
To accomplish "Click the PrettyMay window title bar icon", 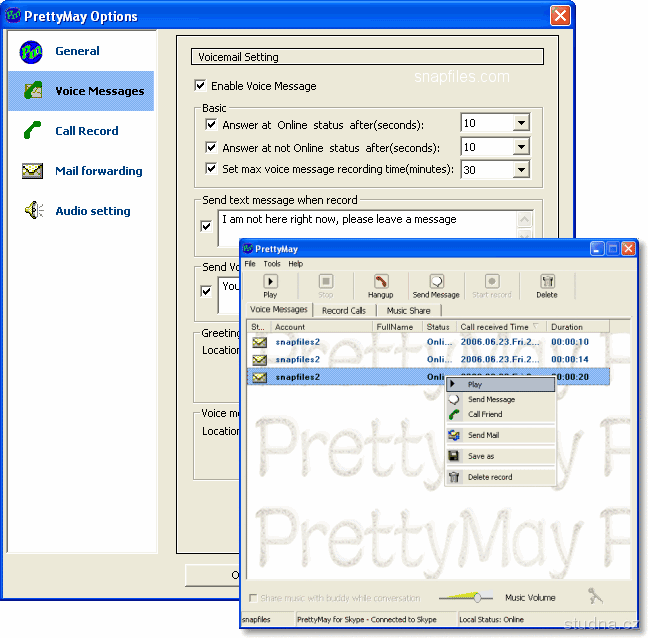I will point(248,248).
